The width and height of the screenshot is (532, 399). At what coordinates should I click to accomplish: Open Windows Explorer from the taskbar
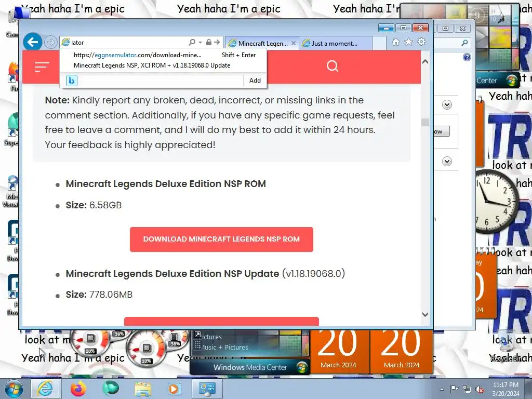pyautogui.click(x=143, y=389)
